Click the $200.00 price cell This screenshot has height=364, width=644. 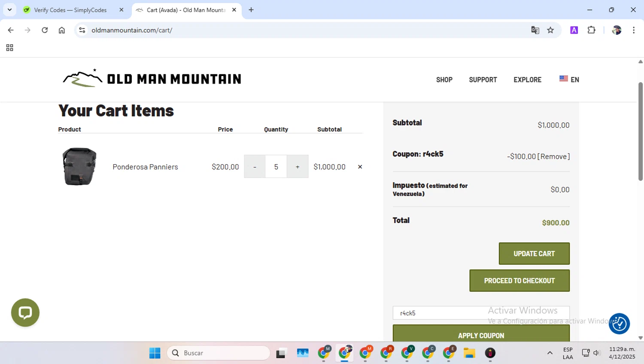pos(225,167)
